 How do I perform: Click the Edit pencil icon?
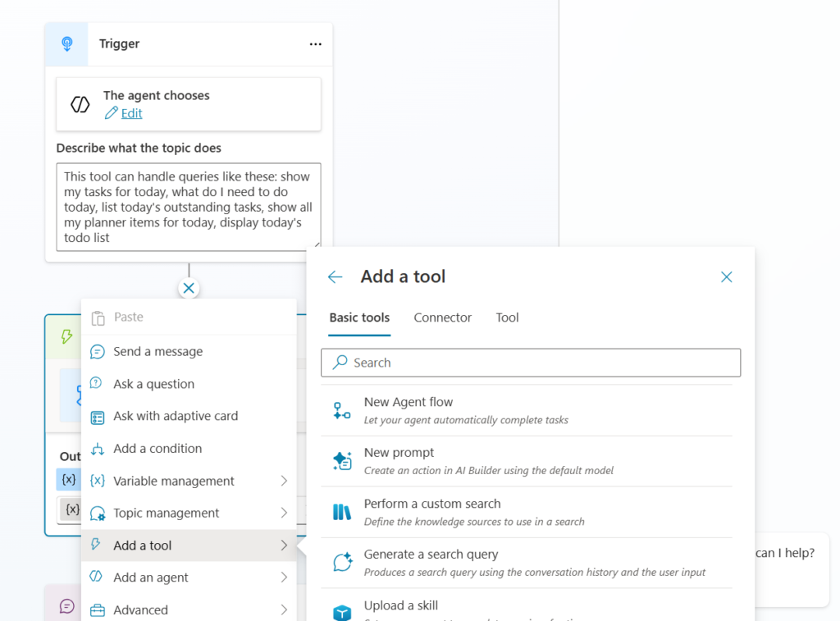pos(111,113)
